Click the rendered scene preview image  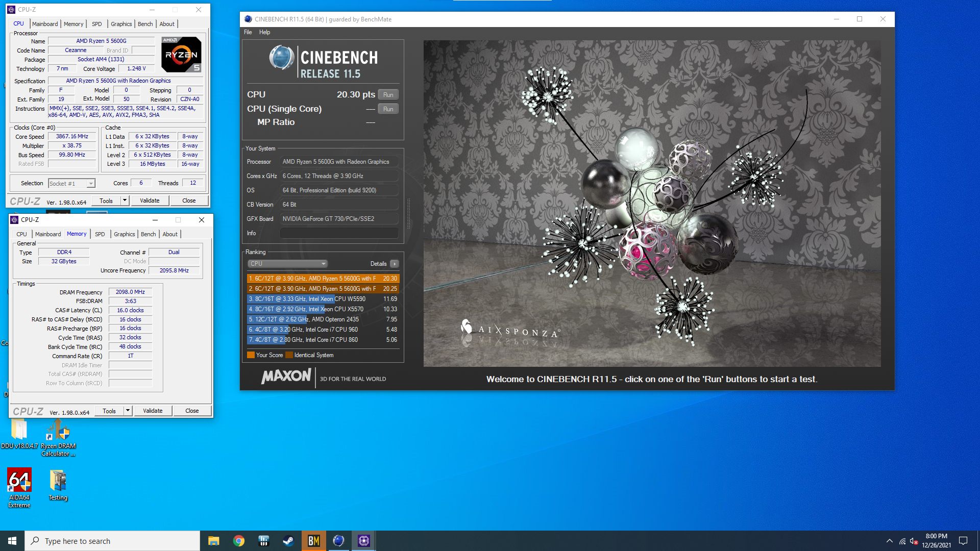point(652,204)
